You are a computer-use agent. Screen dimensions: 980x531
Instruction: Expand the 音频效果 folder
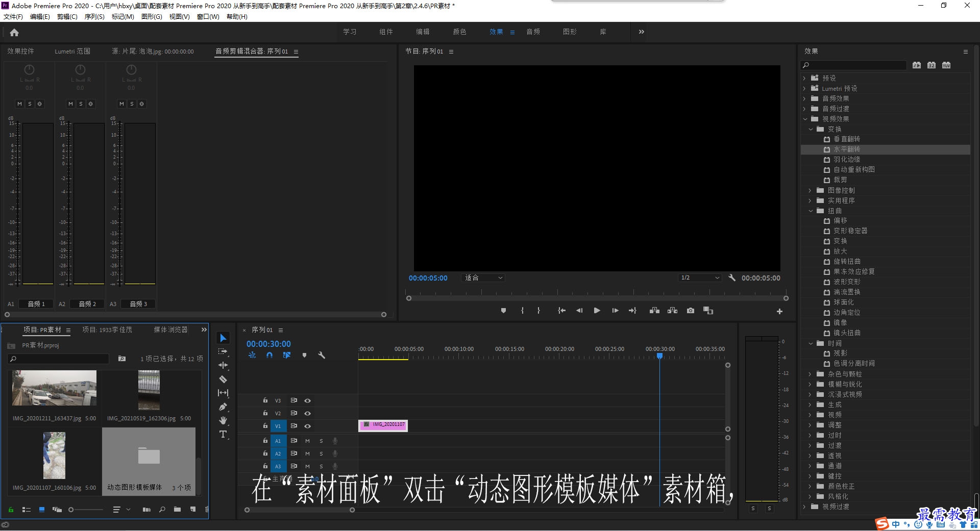point(804,98)
